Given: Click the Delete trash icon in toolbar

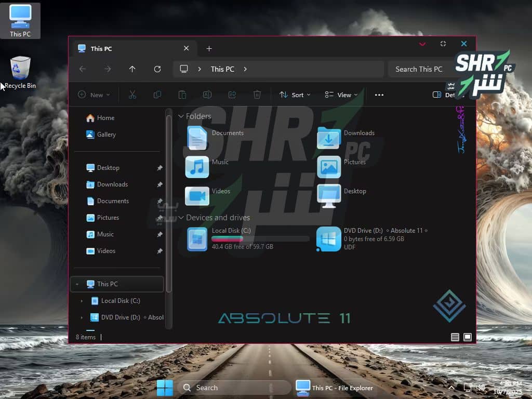Looking at the screenshot, I should click(257, 95).
